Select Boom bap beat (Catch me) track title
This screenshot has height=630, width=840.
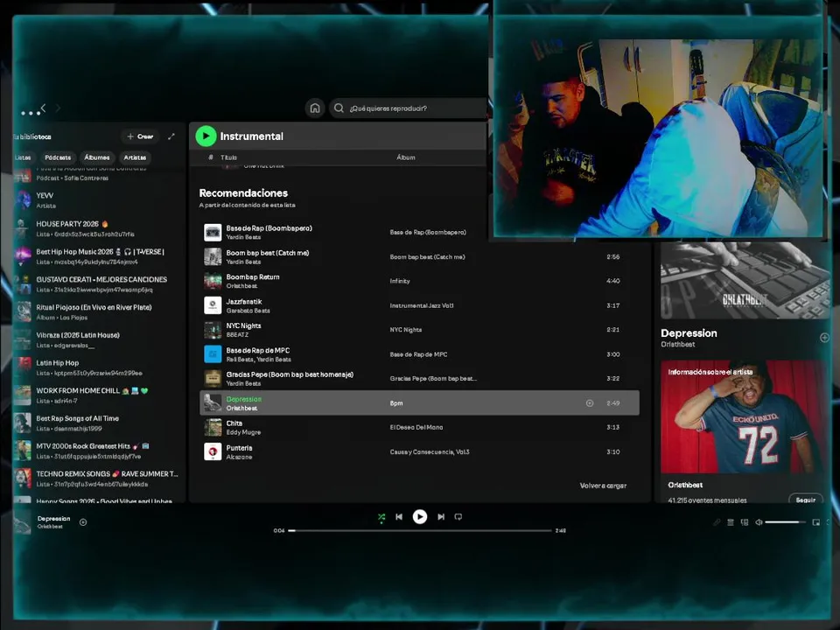coord(268,253)
